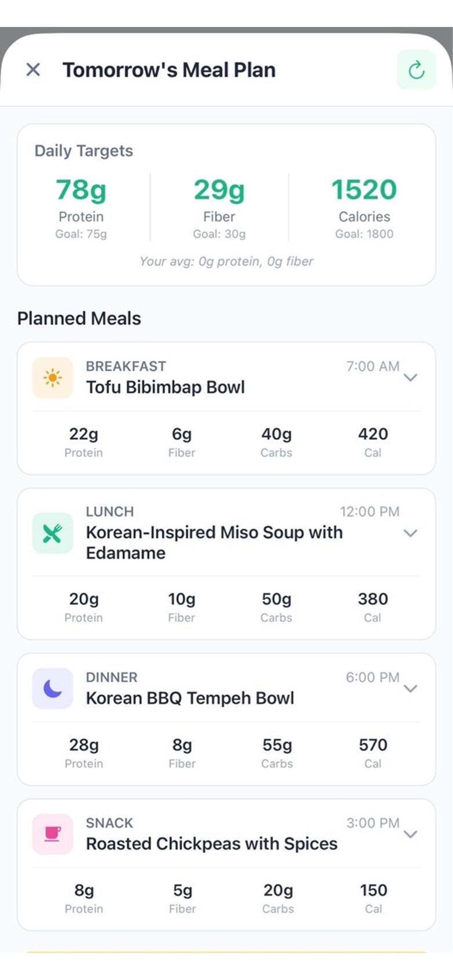The width and height of the screenshot is (453, 980).
Task: Select Roasted Chickpeas with Spices title
Action: click(x=212, y=844)
